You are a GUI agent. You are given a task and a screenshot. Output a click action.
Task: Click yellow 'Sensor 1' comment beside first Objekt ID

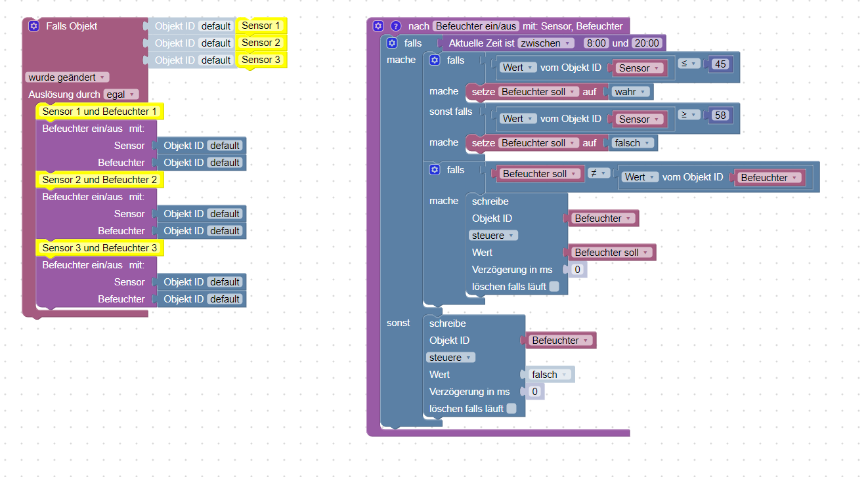261,26
